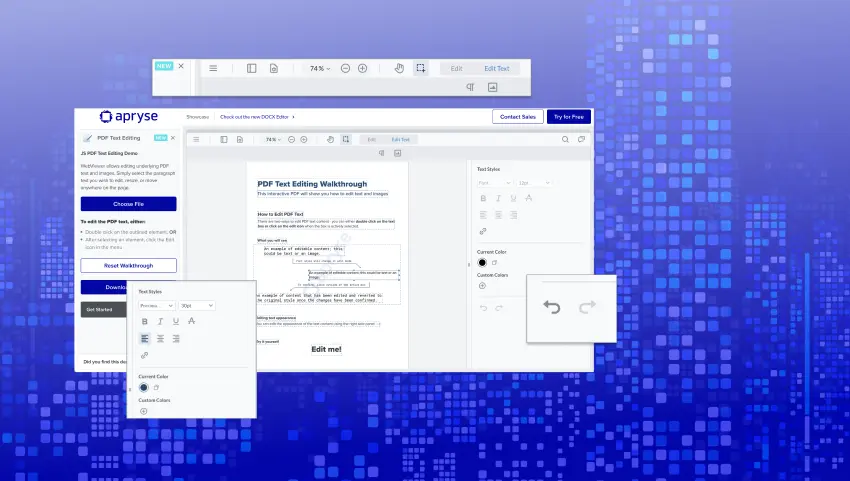Open 74% zoom dropdown in main viewer toolbar

tap(273, 139)
